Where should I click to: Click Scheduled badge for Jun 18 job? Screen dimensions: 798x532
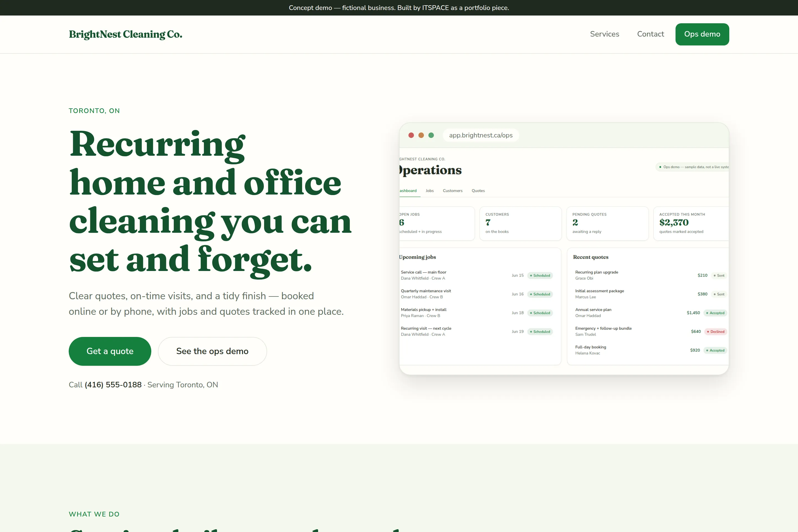(x=540, y=313)
